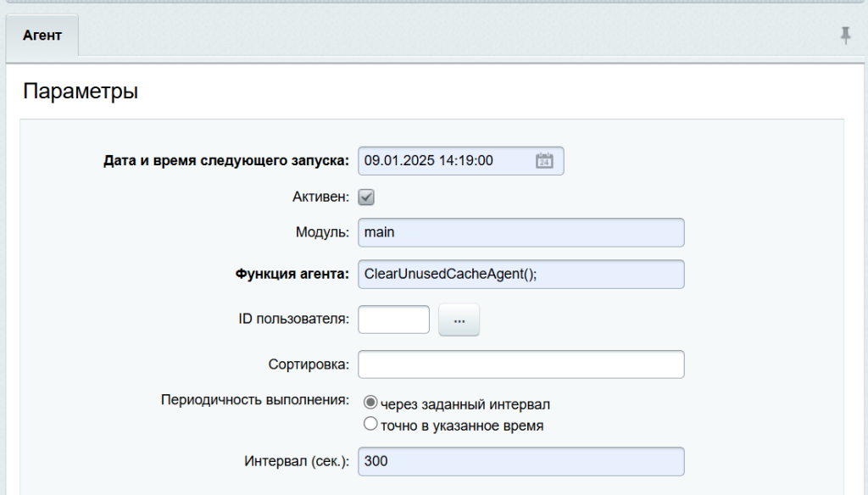
Task: Click the empty Сортировка field
Action: click(521, 364)
